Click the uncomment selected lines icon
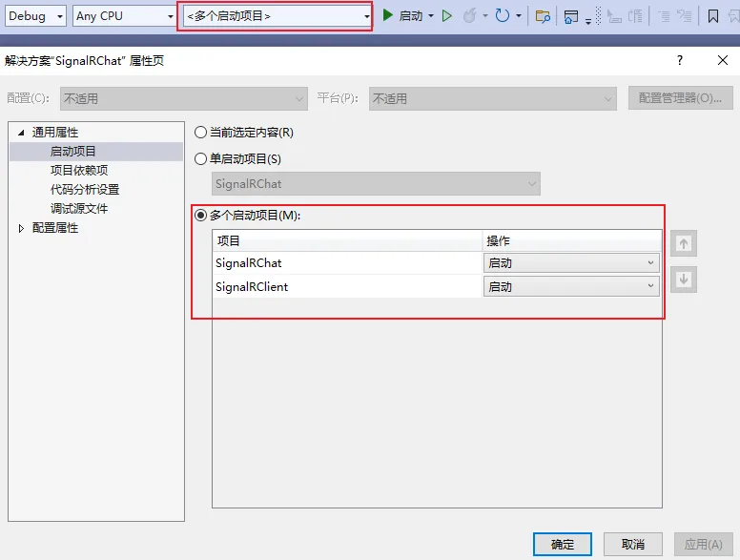The image size is (740, 560). [x=684, y=16]
